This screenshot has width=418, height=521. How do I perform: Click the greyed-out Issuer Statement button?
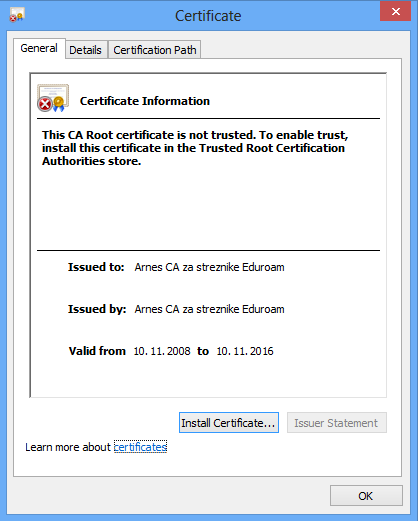coord(337,423)
